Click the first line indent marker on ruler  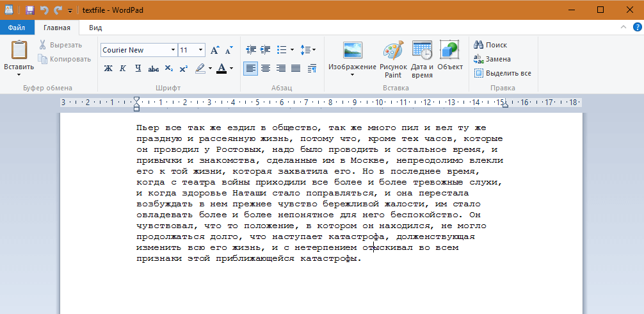pyautogui.click(x=137, y=99)
